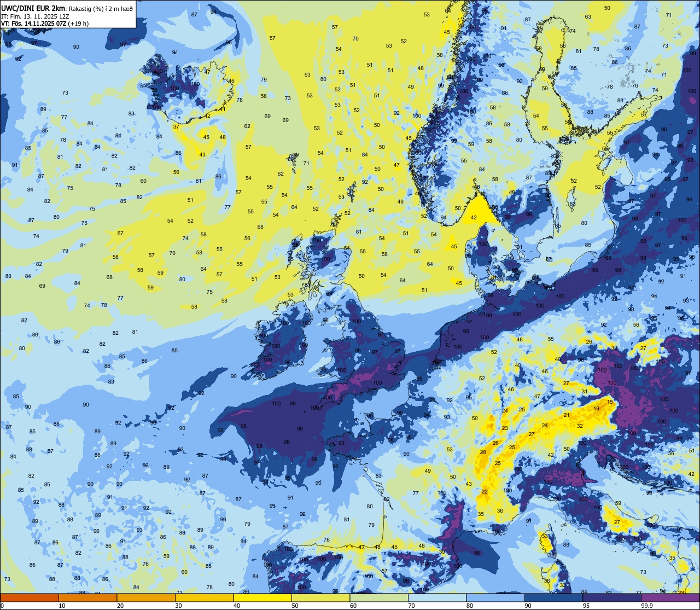This screenshot has height=610, width=700.
Task: Click the '40' legend tick label
Action: (x=236, y=606)
